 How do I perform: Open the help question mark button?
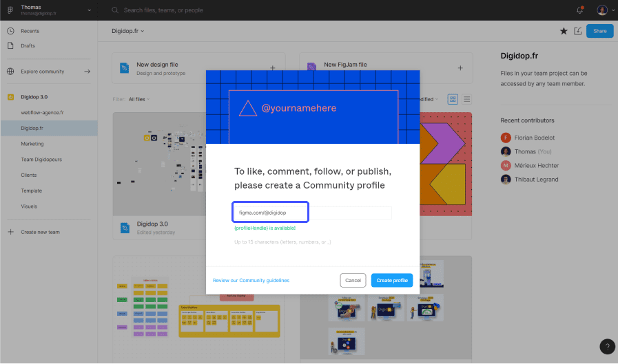click(x=608, y=347)
